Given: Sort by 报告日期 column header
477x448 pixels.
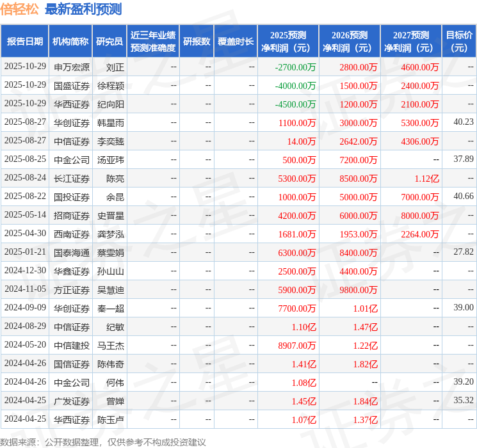Looking at the screenshot, I should point(25,42).
